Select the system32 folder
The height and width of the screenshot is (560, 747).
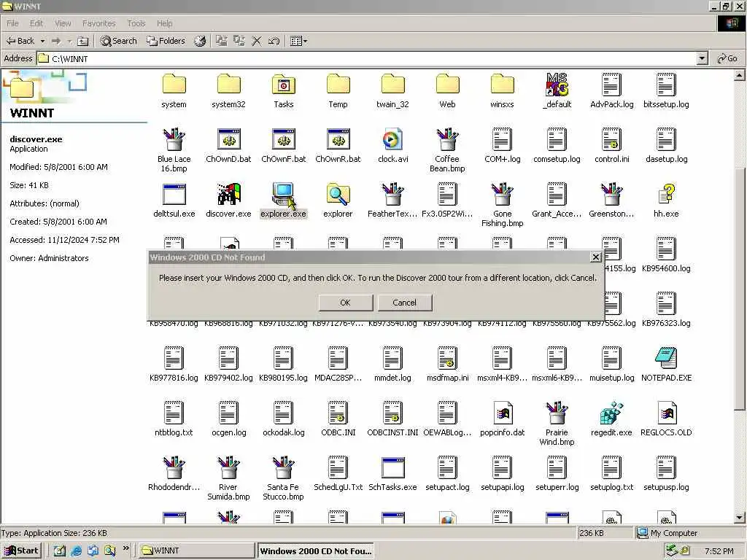[x=228, y=91]
